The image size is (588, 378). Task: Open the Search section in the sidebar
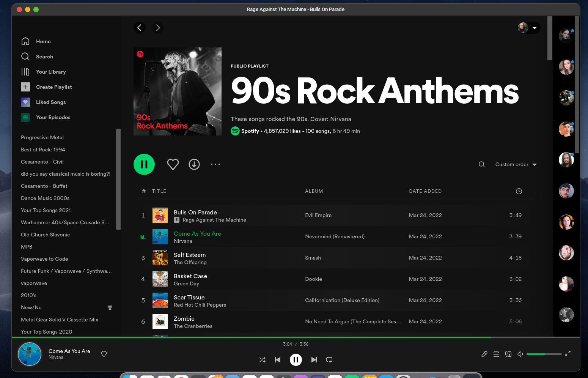[44, 57]
